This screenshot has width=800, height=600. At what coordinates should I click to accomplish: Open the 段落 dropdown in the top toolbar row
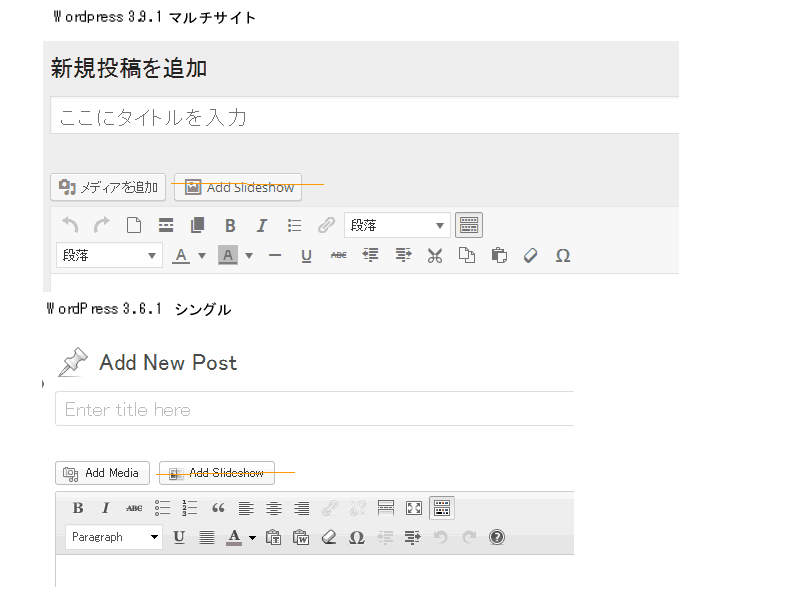click(397, 225)
